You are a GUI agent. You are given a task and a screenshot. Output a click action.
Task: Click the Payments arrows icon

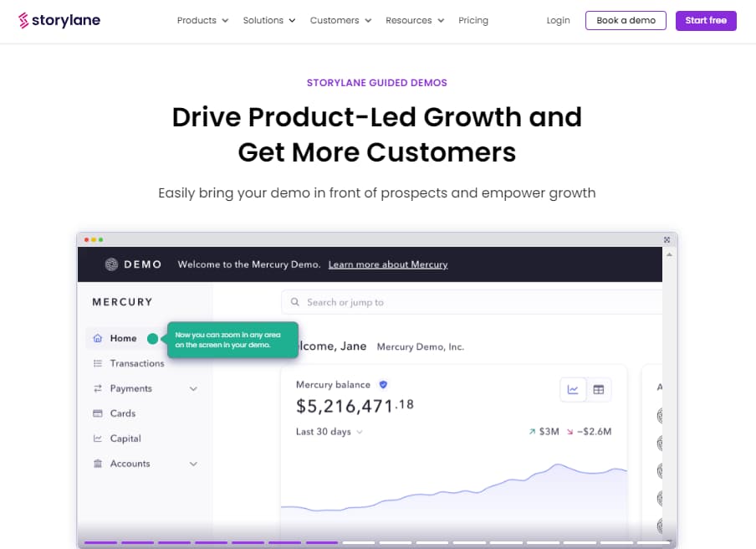coord(98,388)
